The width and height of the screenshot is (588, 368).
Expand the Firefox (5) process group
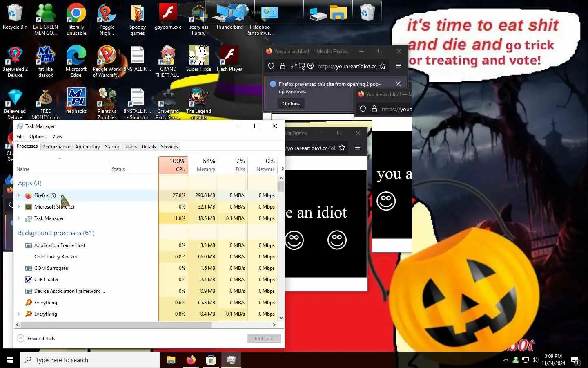pos(18,195)
